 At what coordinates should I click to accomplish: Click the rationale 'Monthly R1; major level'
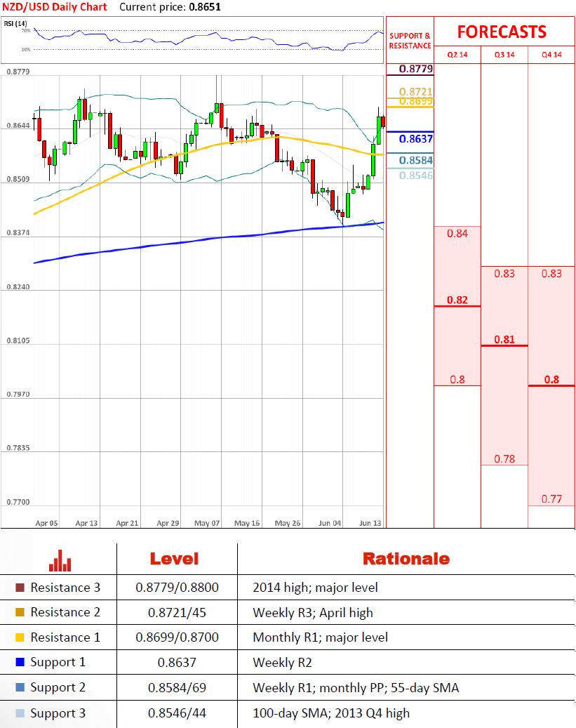tap(320, 637)
